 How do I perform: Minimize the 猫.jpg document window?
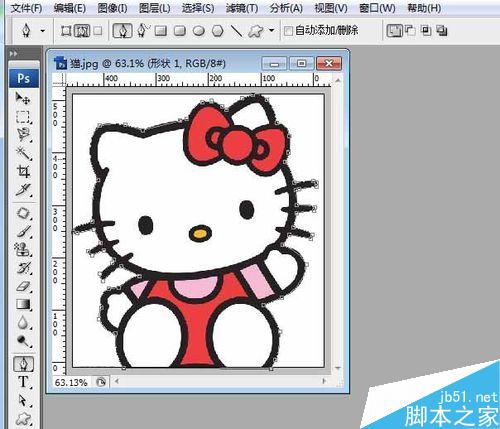pyautogui.click(x=274, y=63)
